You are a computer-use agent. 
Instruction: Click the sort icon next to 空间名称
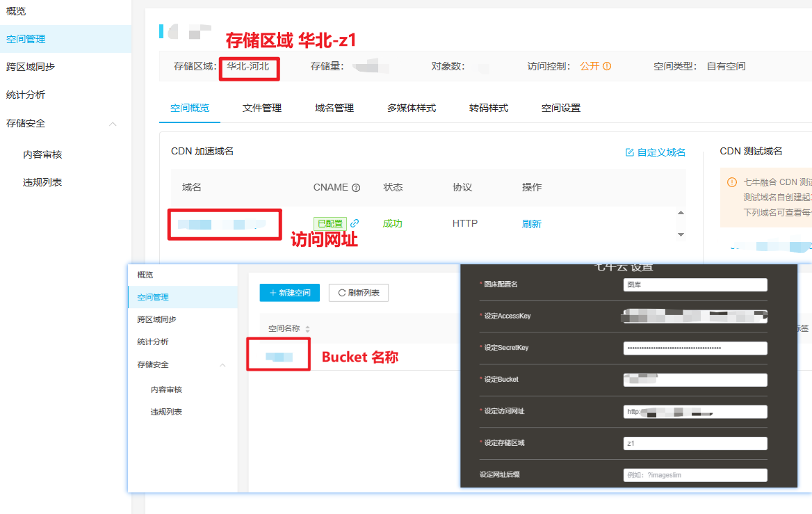tap(308, 329)
